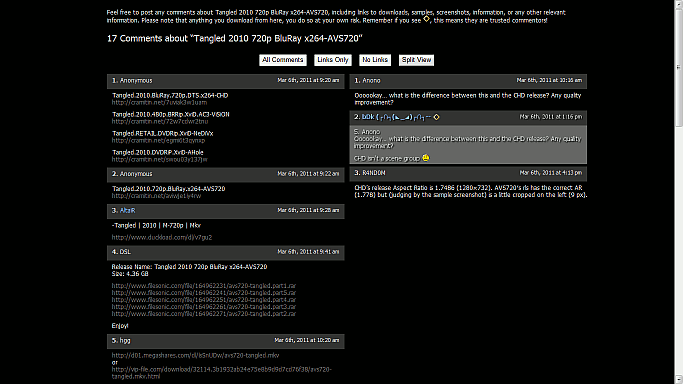Viewport: 683px width, 384px height.
Task: Click the yellow smiley after 'CHD isn't a scene group'
Action: [426, 158]
